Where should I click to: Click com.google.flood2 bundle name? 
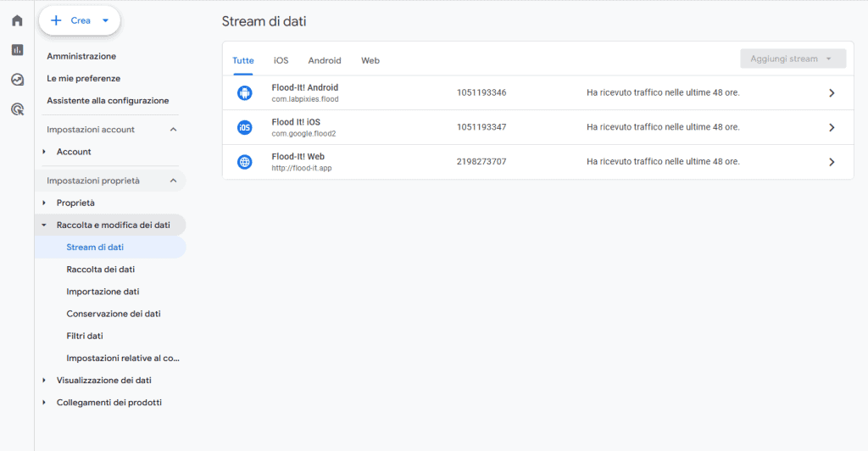303,133
